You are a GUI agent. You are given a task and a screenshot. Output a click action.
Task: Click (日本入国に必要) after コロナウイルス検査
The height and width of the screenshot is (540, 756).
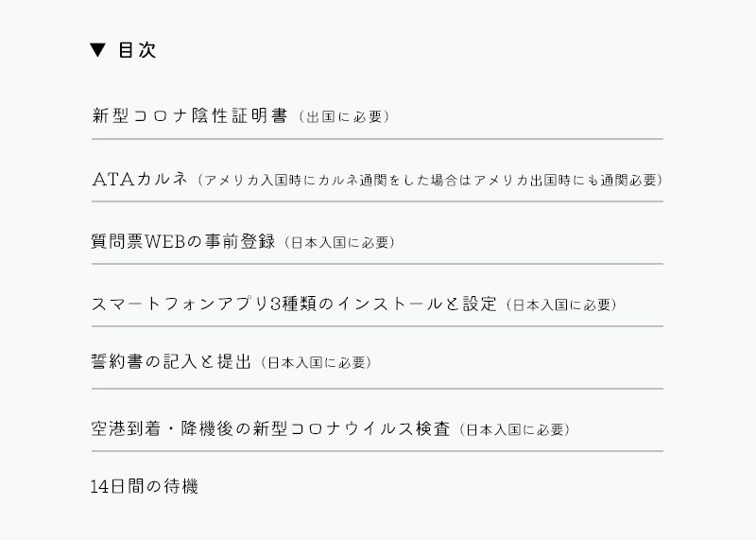pos(514,429)
